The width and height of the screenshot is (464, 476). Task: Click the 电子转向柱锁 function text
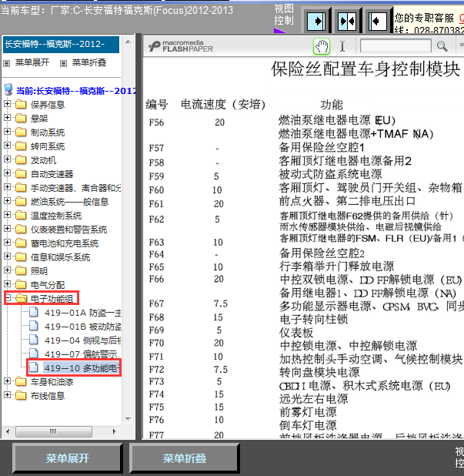click(x=314, y=320)
